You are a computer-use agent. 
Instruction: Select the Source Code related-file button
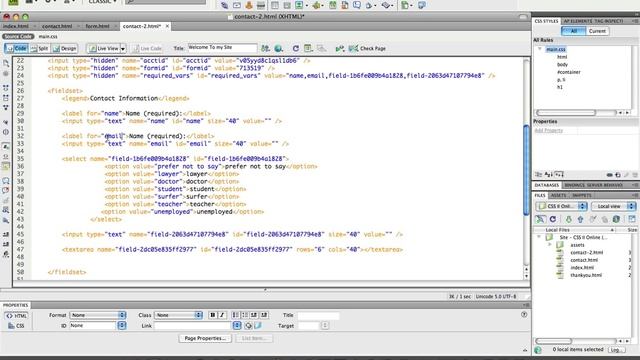point(18,37)
